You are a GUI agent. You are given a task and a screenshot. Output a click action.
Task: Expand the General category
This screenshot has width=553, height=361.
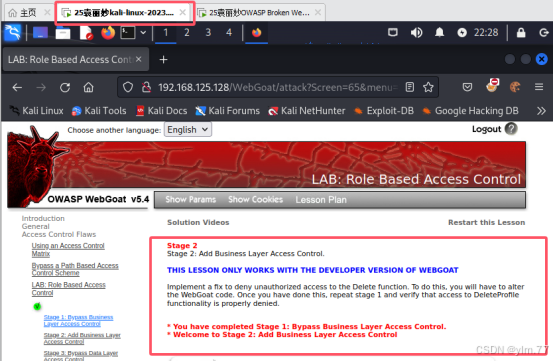coord(35,226)
